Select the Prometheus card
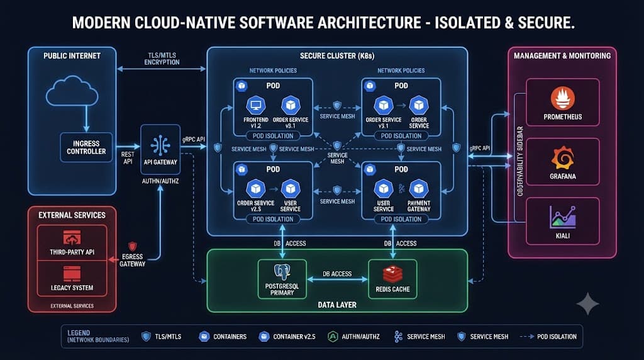Image resolution: width=644 pixels, height=360 pixels. pyautogui.click(x=563, y=103)
